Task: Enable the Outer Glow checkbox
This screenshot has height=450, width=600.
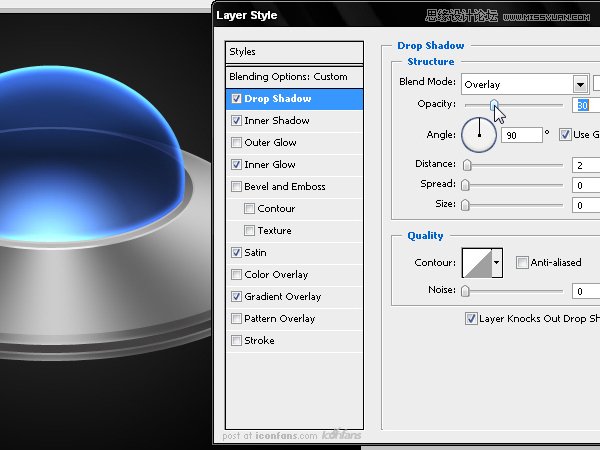Action: click(x=236, y=143)
